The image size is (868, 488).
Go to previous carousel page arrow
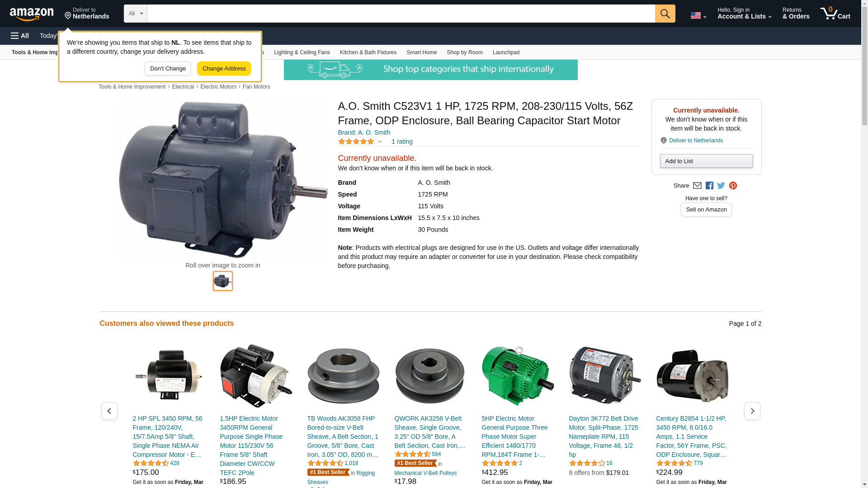109,411
